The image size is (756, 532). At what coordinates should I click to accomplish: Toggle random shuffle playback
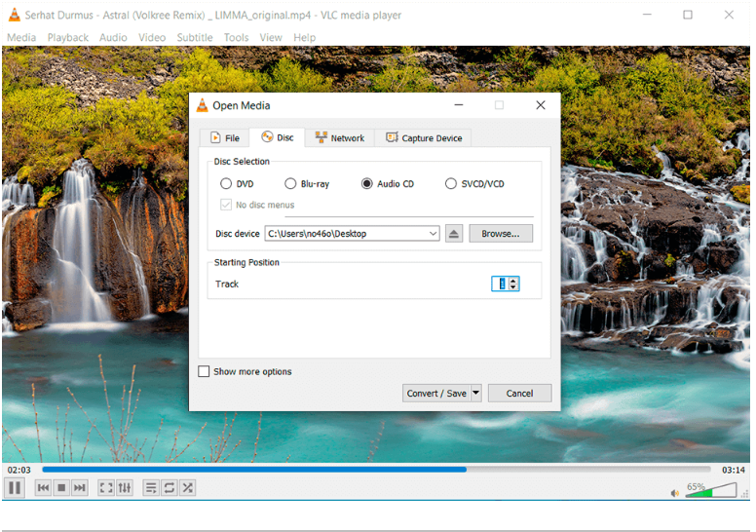[188, 488]
